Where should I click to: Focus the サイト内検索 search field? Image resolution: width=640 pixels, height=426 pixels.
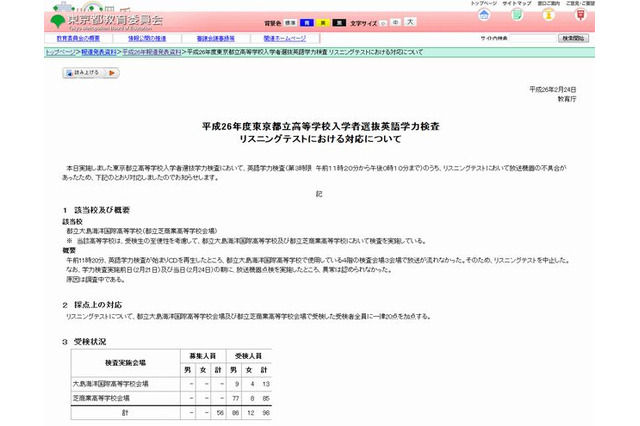(x=533, y=38)
